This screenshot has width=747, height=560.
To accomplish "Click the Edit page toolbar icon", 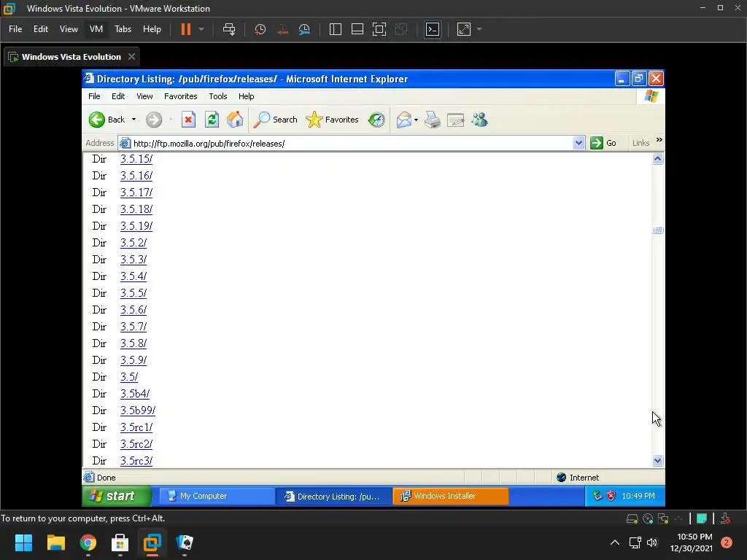I will 455,120.
